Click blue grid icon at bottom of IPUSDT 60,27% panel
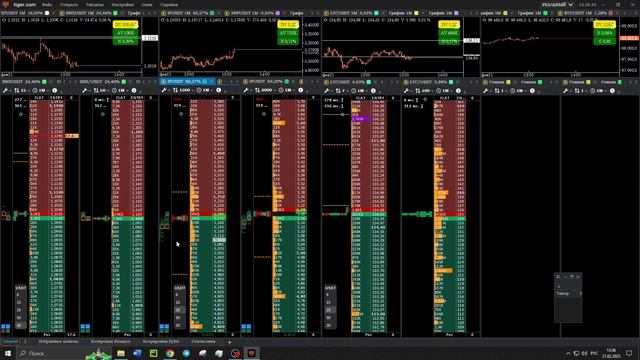Screen dimensions: 640x360 164,327
